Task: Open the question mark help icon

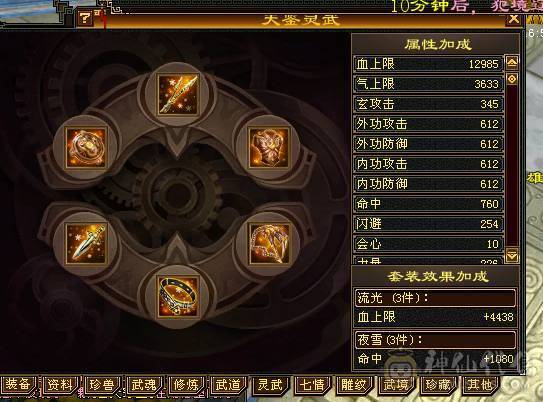Action: 85,18
